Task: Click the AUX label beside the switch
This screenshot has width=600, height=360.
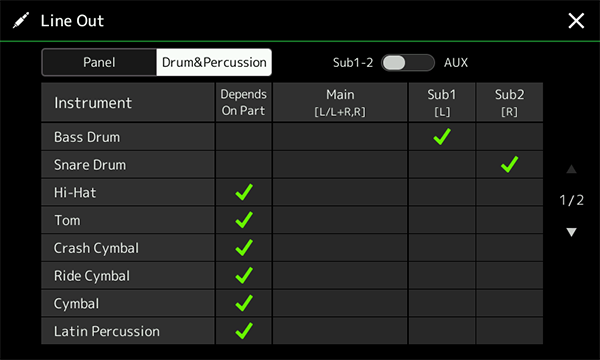Action: 456,63
